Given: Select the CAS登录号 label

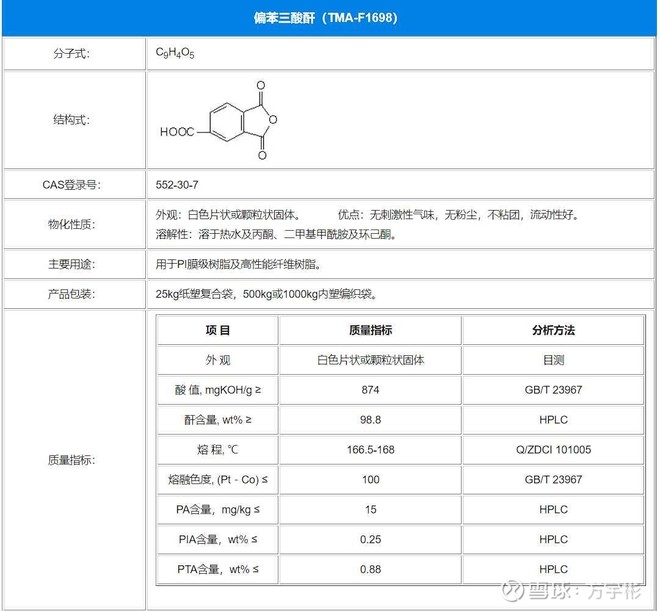Looking at the screenshot, I should [72, 185].
